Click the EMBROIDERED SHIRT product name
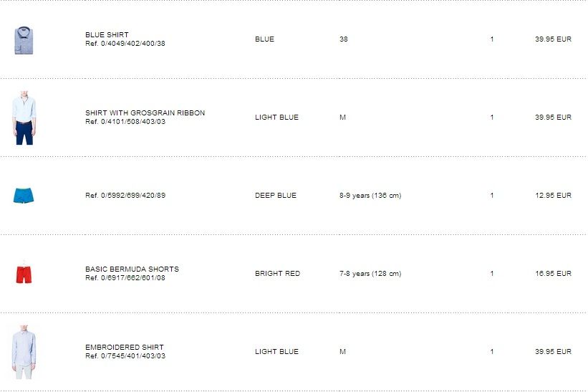Viewport: 588px width, 392px height. (x=124, y=347)
